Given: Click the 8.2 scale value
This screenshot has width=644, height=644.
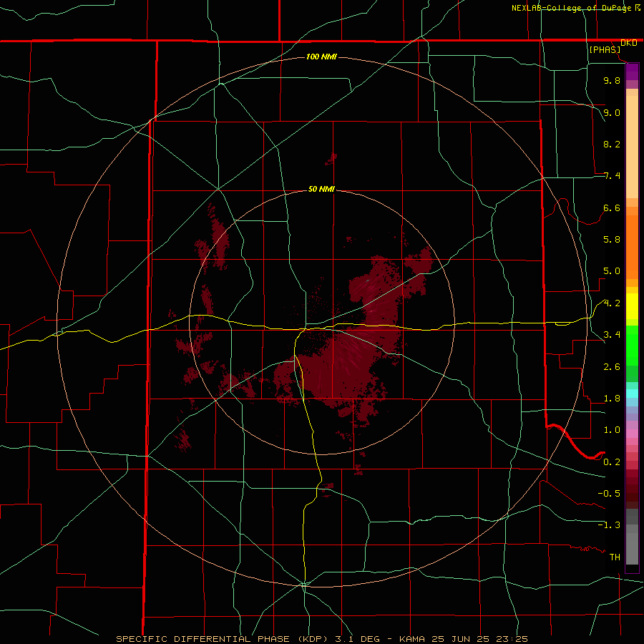Looking at the screenshot, I should [x=612, y=144].
